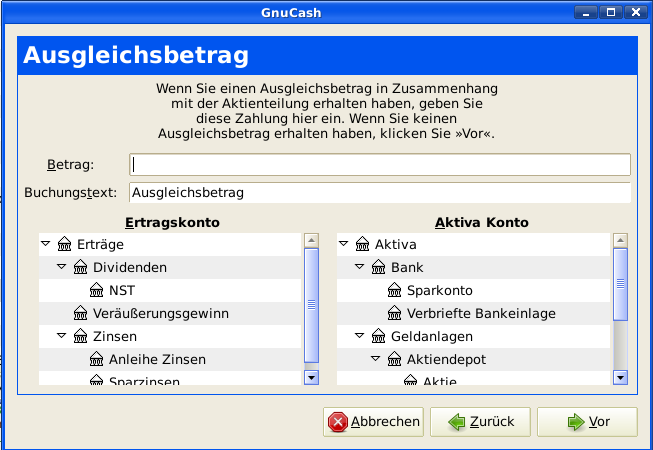This screenshot has height=450, width=653.
Task: Select the Dividenden income account
Action: click(x=130, y=267)
